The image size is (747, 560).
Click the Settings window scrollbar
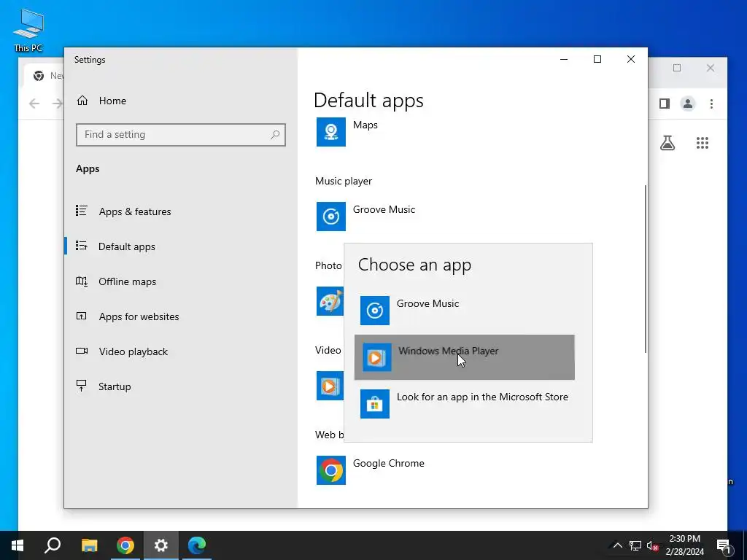(x=646, y=269)
